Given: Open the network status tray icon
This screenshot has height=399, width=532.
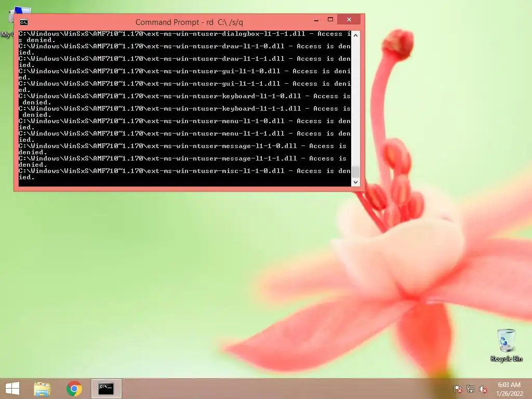Looking at the screenshot, I should pos(471,389).
